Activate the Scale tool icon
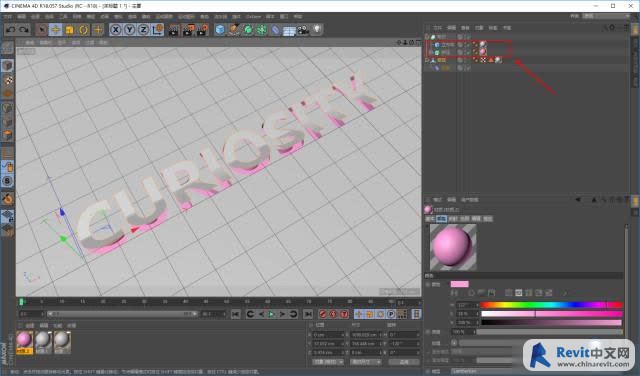640x376 pixels. [69, 30]
